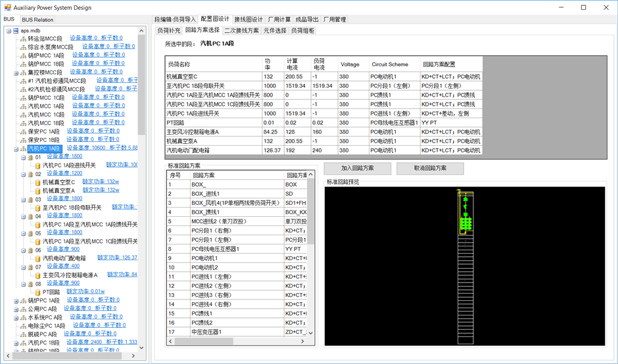Open the 厂用计算 tab
The image size is (618, 364).
[x=279, y=20]
